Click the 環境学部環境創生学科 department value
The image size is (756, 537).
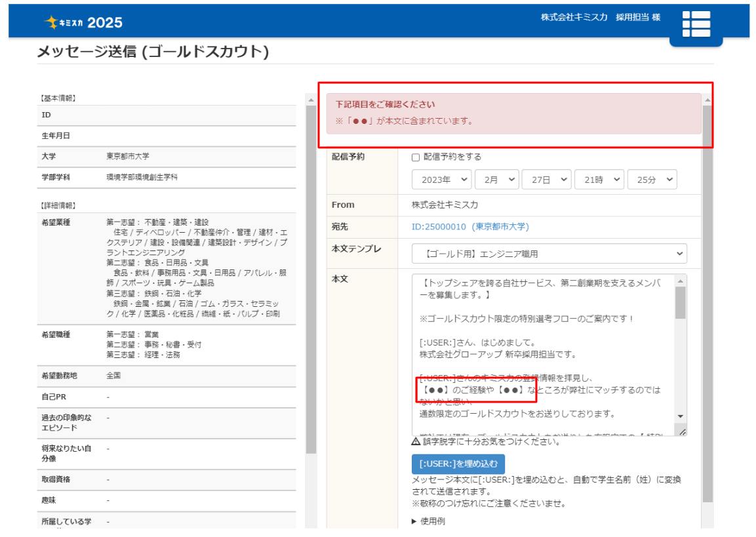pyautogui.click(x=142, y=177)
